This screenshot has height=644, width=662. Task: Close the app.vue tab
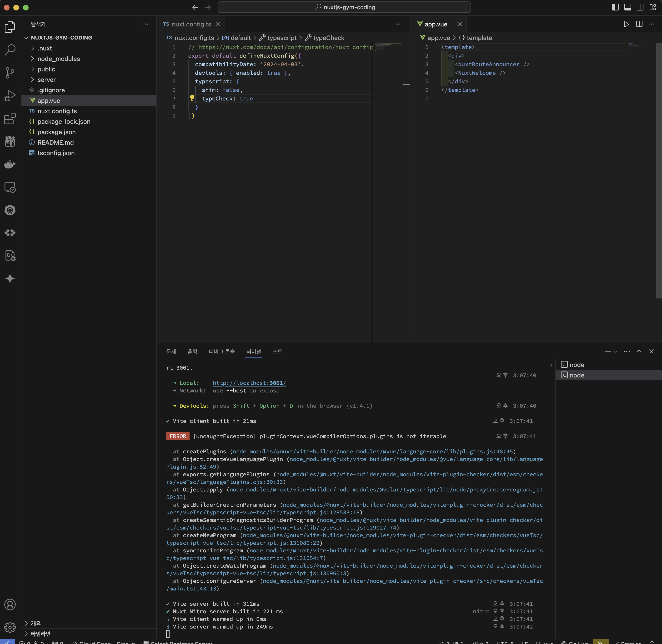pos(459,24)
